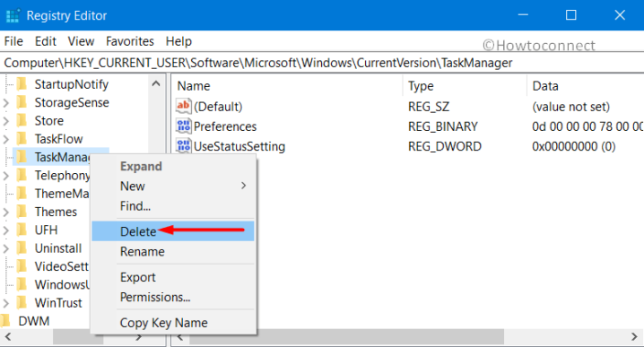Choose Export from the context menu
The width and height of the screenshot is (644, 347).
coord(173,277)
